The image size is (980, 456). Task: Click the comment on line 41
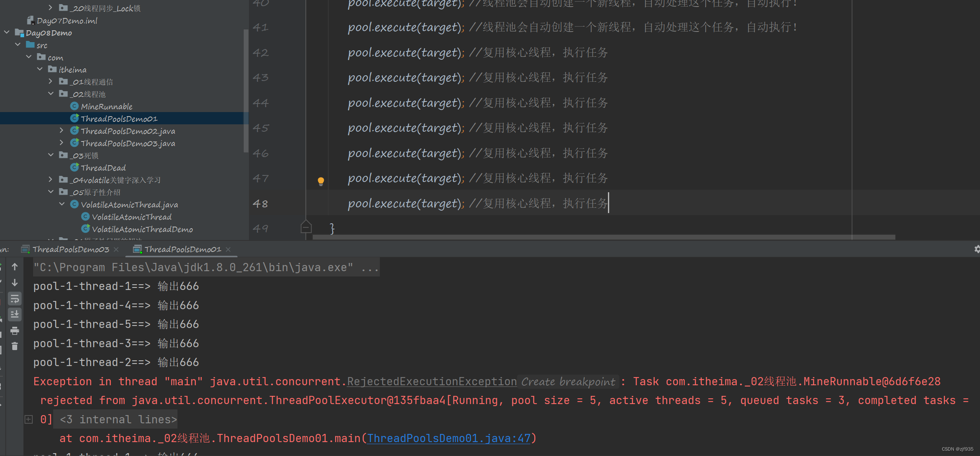633,27
